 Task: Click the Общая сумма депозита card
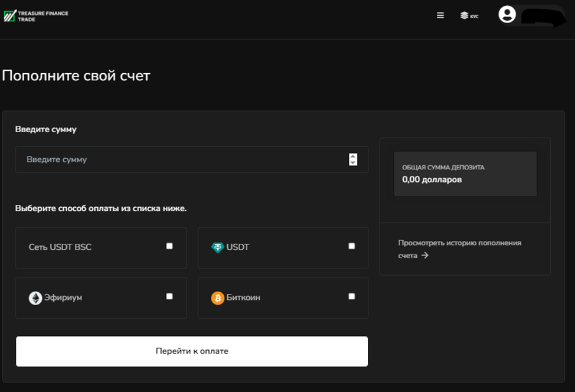pyautogui.click(x=465, y=174)
